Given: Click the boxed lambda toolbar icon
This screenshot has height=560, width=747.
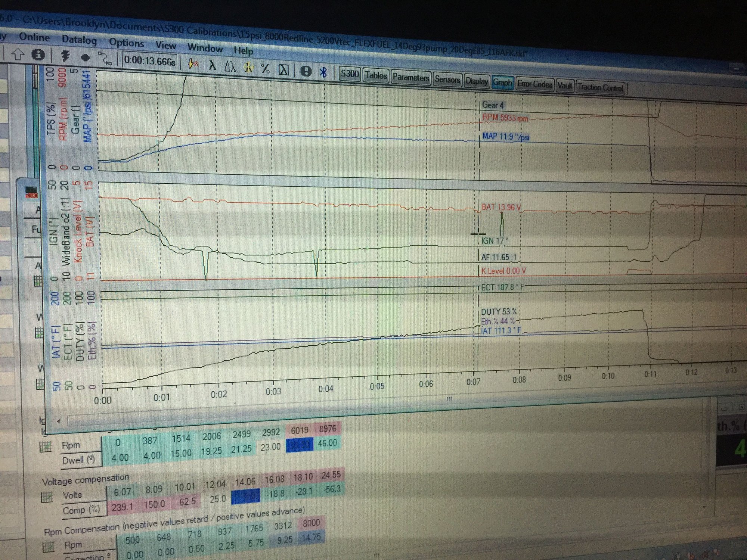Looking at the screenshot, I should pos(283,69).
